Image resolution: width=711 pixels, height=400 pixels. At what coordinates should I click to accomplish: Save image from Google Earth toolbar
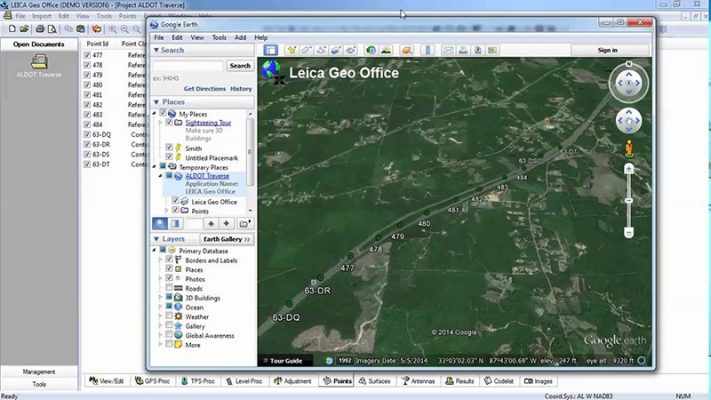(478, 50)
